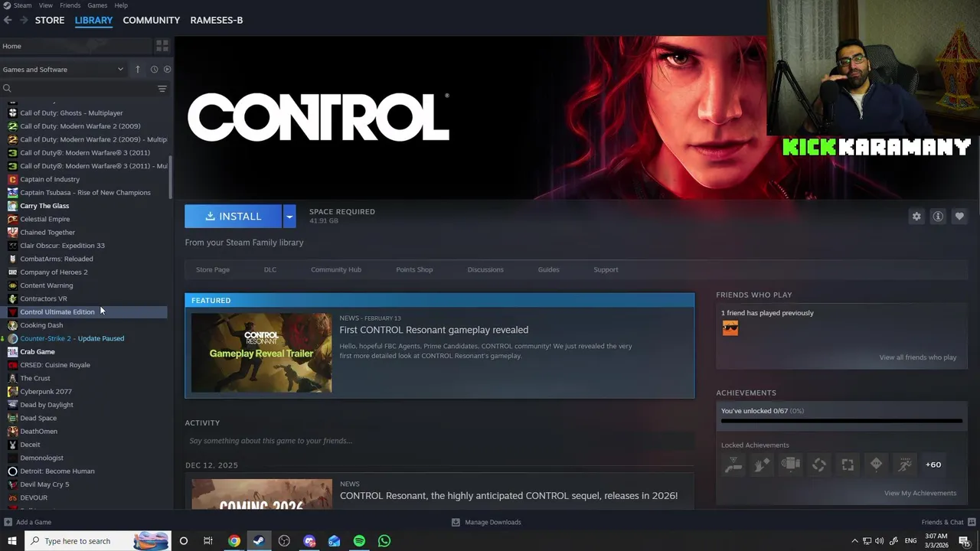The image size is (980, 551).
Task: Open the COMMUNITY tab
Action: point(152,20)
